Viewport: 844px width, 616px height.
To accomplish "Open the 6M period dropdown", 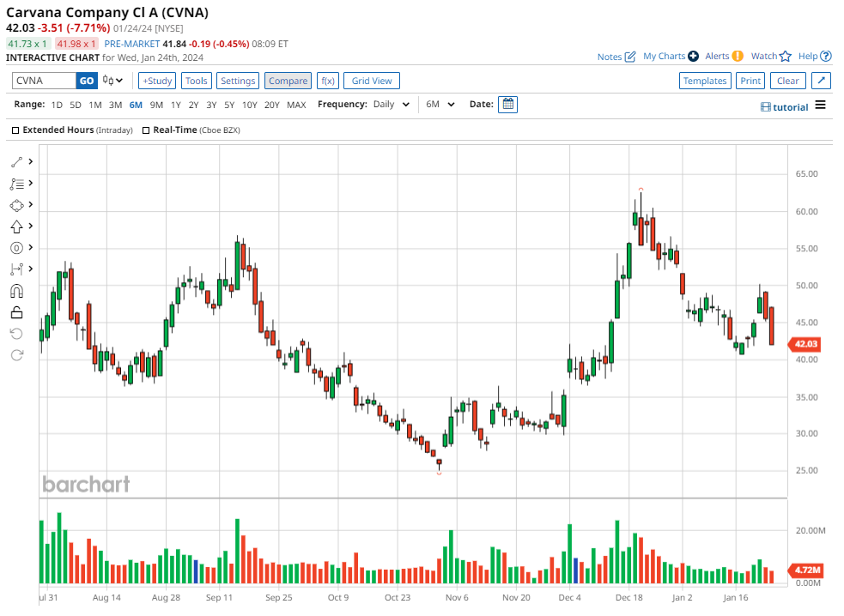I will pos(440,105).
